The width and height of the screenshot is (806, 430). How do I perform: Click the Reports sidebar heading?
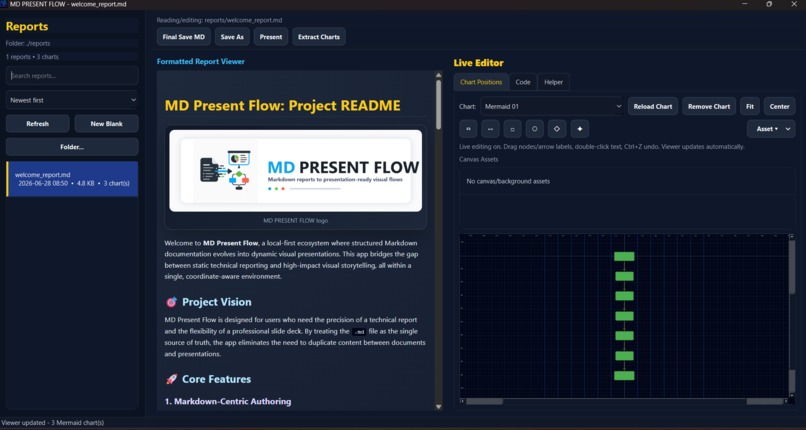(27, 27)
